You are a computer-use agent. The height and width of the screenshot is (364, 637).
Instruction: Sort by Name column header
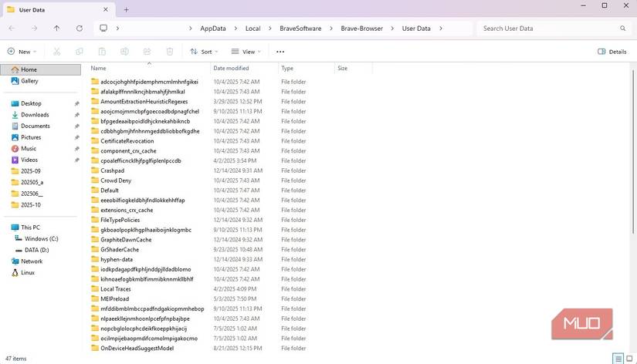click(149, 68)
